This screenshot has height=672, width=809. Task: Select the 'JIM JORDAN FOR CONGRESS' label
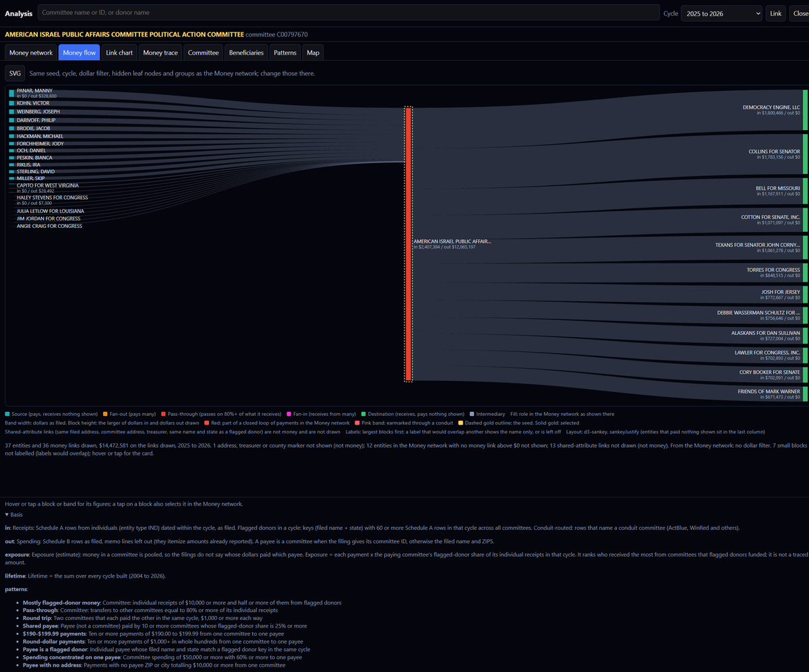pyautogui.click(x=49, y=218)
